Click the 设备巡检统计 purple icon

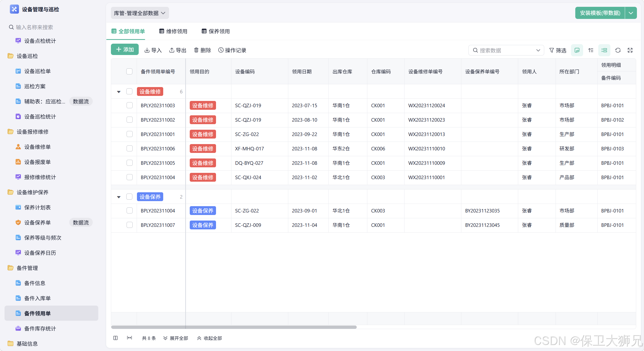click(x=18, y=116)
